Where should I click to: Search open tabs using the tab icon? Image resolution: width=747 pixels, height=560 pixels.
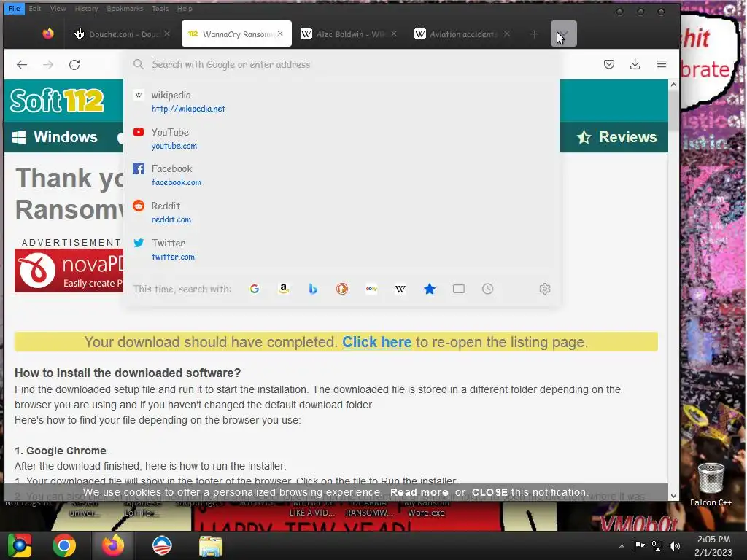coord(459,289)
